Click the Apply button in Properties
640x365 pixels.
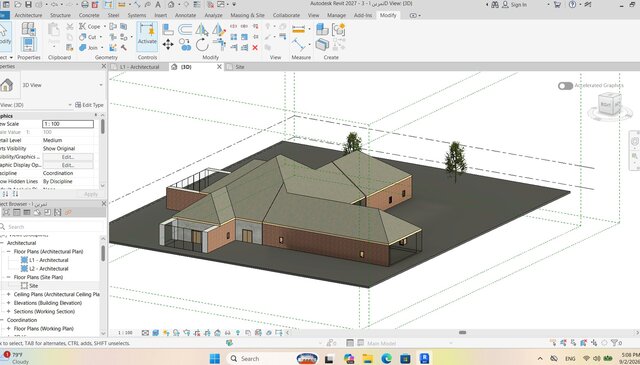[x=91, y=194]
